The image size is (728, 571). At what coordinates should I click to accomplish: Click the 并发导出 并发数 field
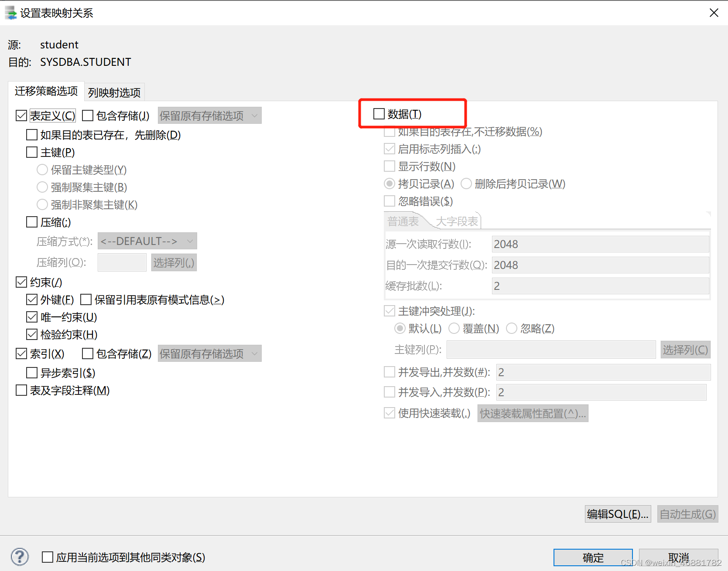(x=604, y=372)
